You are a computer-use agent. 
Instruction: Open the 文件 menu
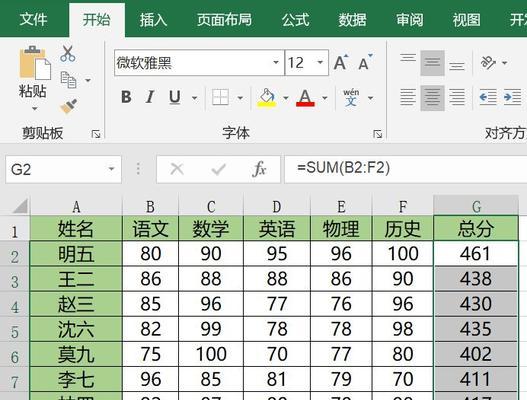(33, 19)
